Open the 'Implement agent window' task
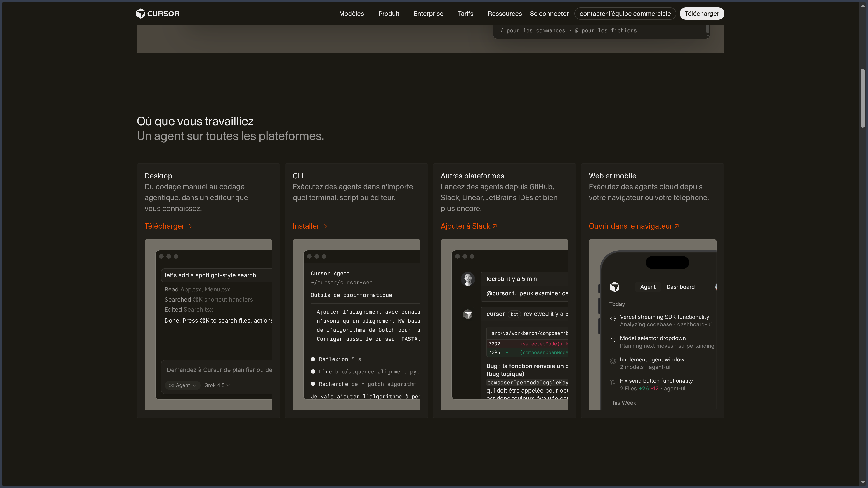868x488 pixels. pos(663,363)
